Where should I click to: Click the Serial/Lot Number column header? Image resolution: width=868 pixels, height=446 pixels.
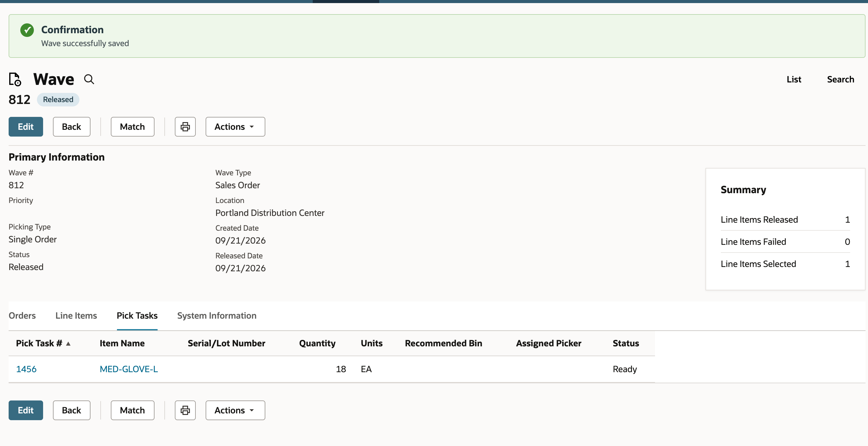[x=227, y=343]
